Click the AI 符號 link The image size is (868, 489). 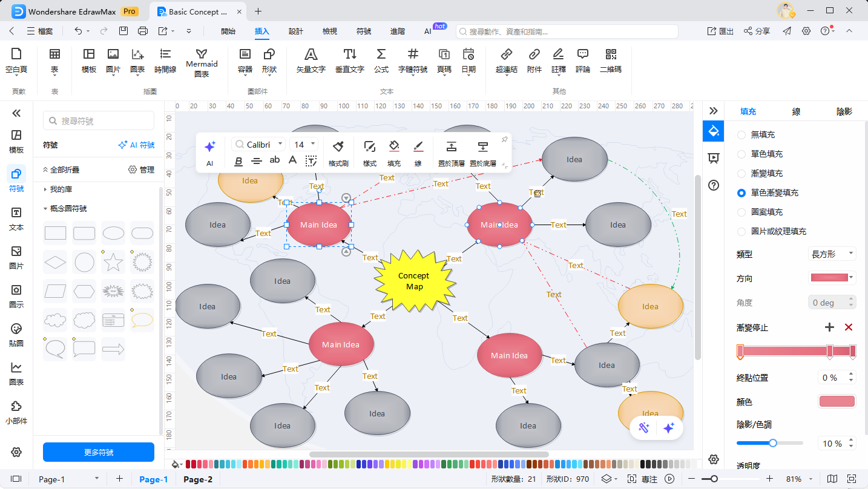coord(136,145)
